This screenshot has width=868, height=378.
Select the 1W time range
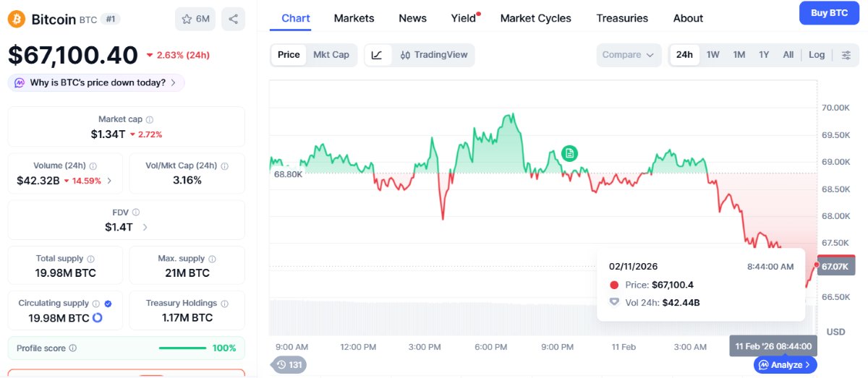pyautogui.click(x=713, y=55)
